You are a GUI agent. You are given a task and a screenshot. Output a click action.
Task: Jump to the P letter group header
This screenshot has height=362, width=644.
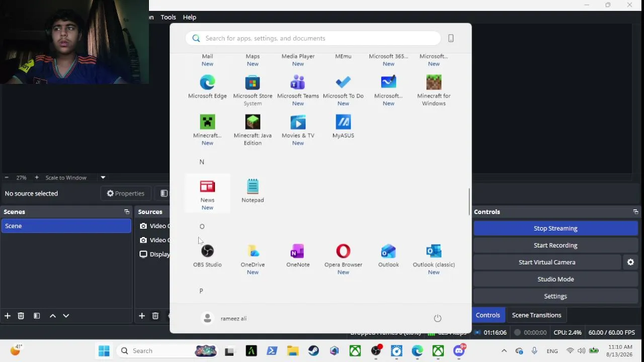tap(201, 291)
